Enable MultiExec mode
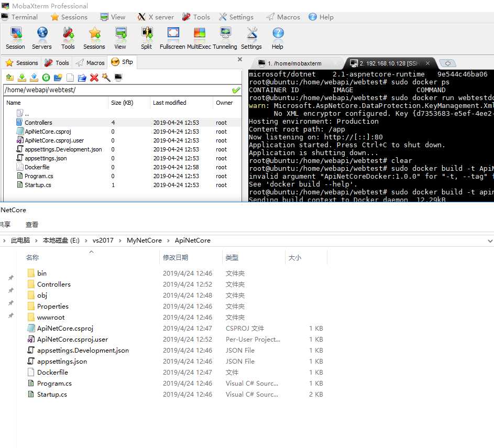Image resolution: width=494 pixels, height=448 pixels. tap(199, 38)
